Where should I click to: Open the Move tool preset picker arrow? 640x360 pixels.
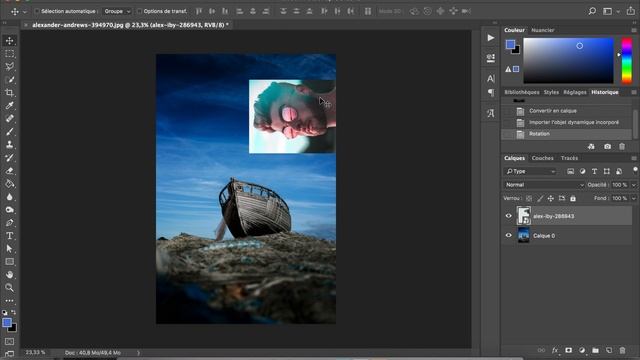click(x=24, y=12)
